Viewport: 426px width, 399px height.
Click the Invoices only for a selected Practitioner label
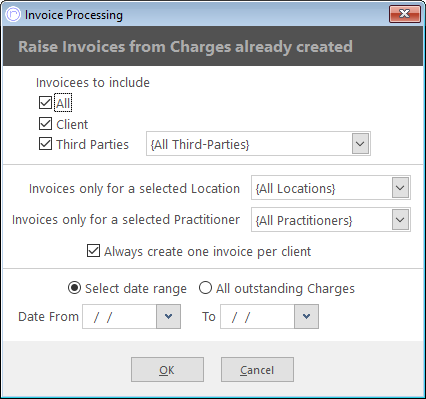click(x=126, y=220)
